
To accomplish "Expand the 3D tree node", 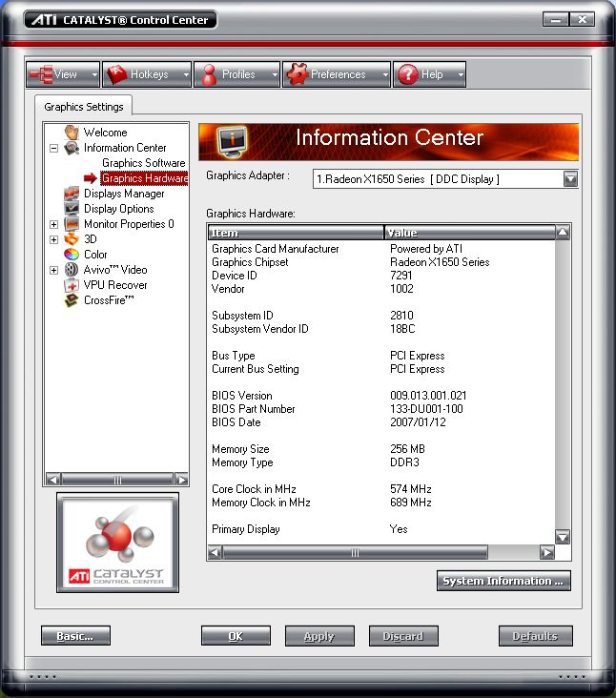I will (53, 239).
